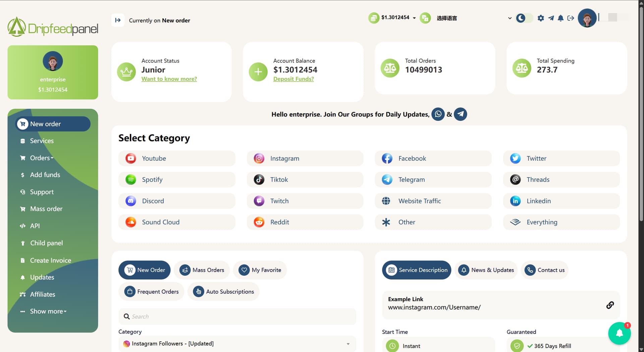Click the Telegram paper-plane icon in header
644x352 pixels.
[x=551, y=18]
